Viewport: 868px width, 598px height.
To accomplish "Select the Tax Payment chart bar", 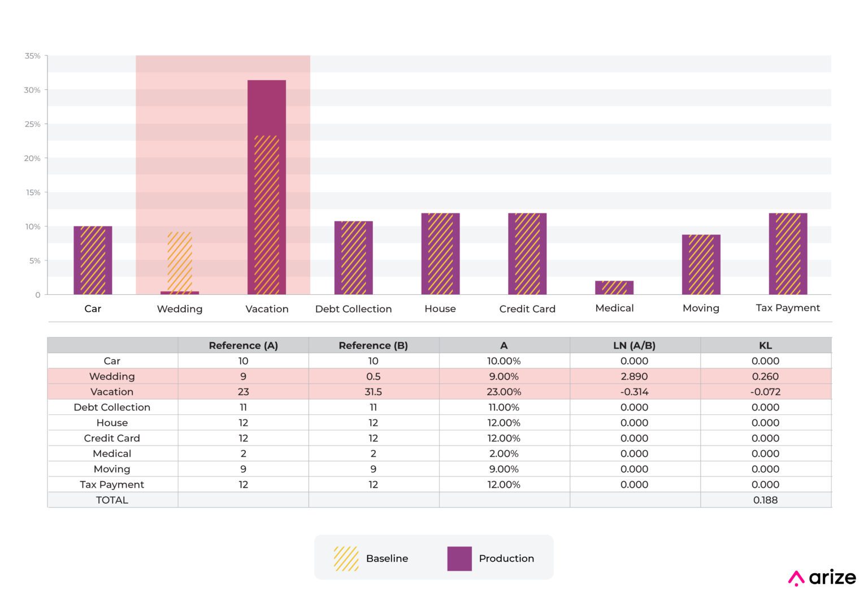I will click(788, 254).
